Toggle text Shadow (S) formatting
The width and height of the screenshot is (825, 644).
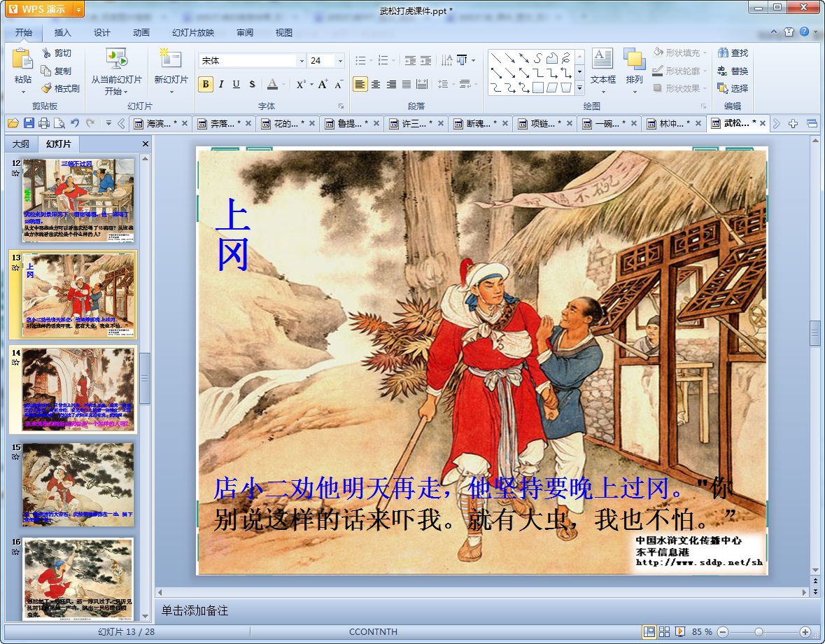(252, 84)
